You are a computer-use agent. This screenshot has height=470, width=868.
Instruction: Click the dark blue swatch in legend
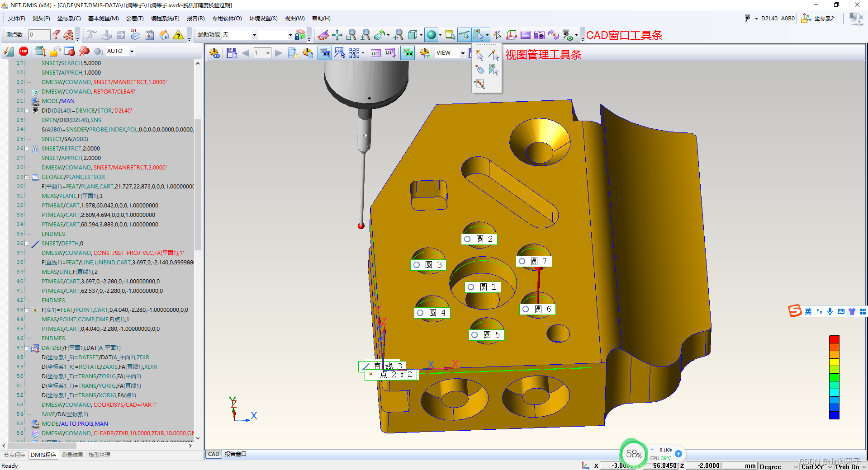(x=834, y=415)
